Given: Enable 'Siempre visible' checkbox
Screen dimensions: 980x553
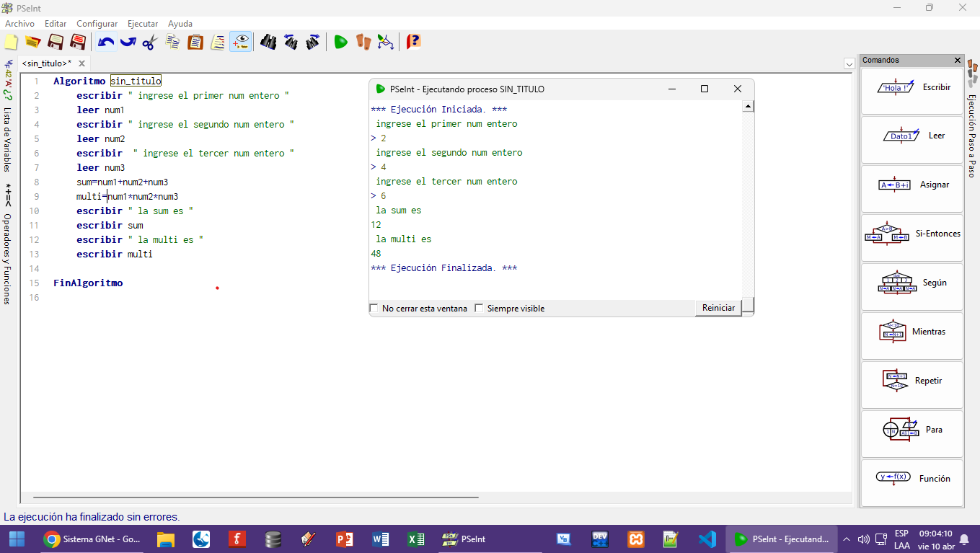Looking at the screenshot, I should (x=479, y=309).
